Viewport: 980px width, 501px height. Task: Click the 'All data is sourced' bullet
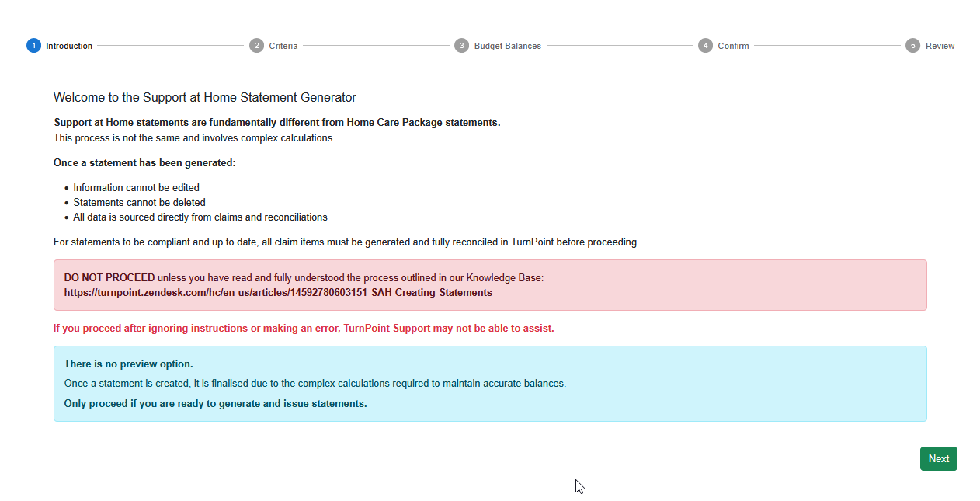click(200, 217)
